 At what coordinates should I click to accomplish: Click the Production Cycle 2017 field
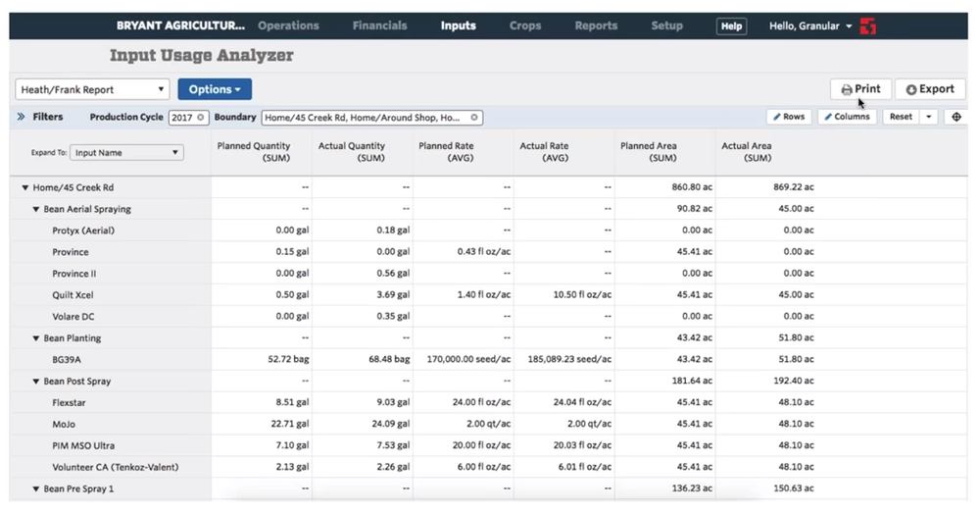188,118
